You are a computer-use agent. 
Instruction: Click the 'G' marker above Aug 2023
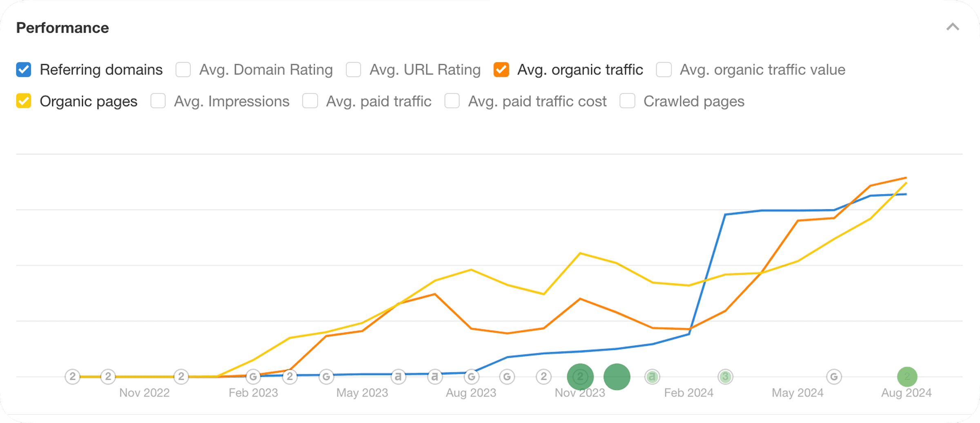[471, 376]
